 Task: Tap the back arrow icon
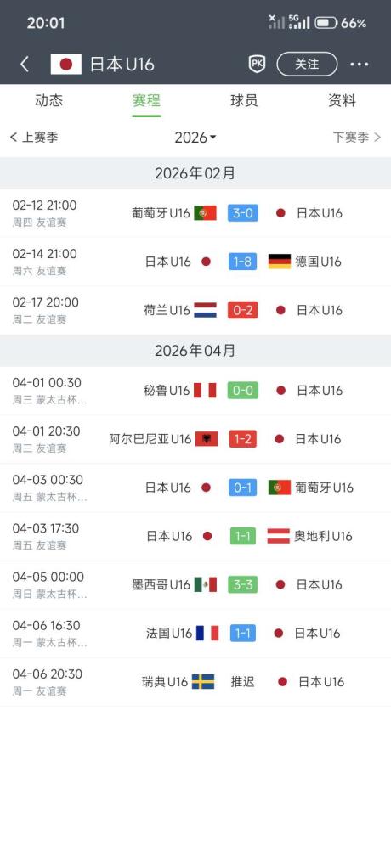click(x=25, y=65)
